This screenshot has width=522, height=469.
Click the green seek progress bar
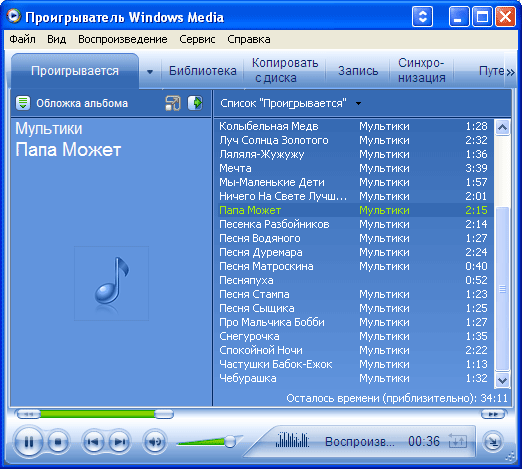pyautogui.click(x=97, y=414)
